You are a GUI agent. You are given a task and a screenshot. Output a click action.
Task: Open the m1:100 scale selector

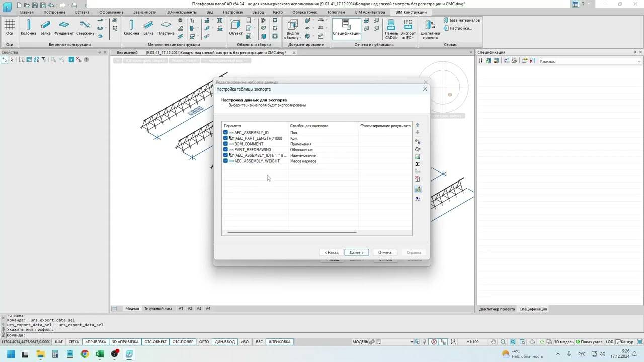point(472,342)
